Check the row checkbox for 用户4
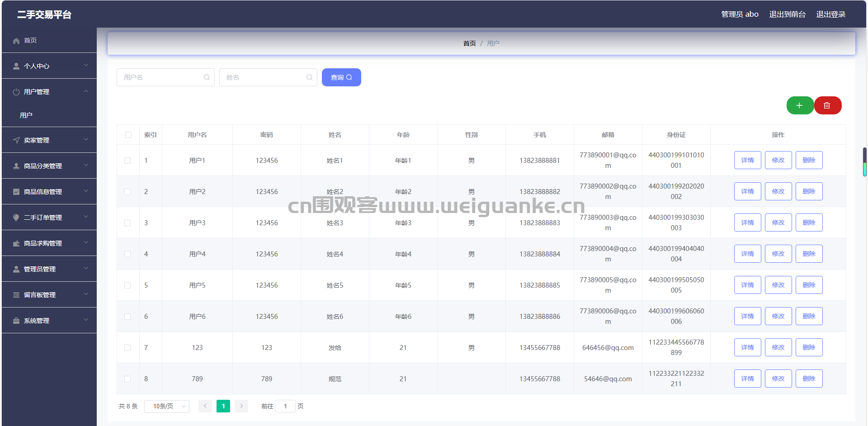The image size is (868, 426). point(127,254)
